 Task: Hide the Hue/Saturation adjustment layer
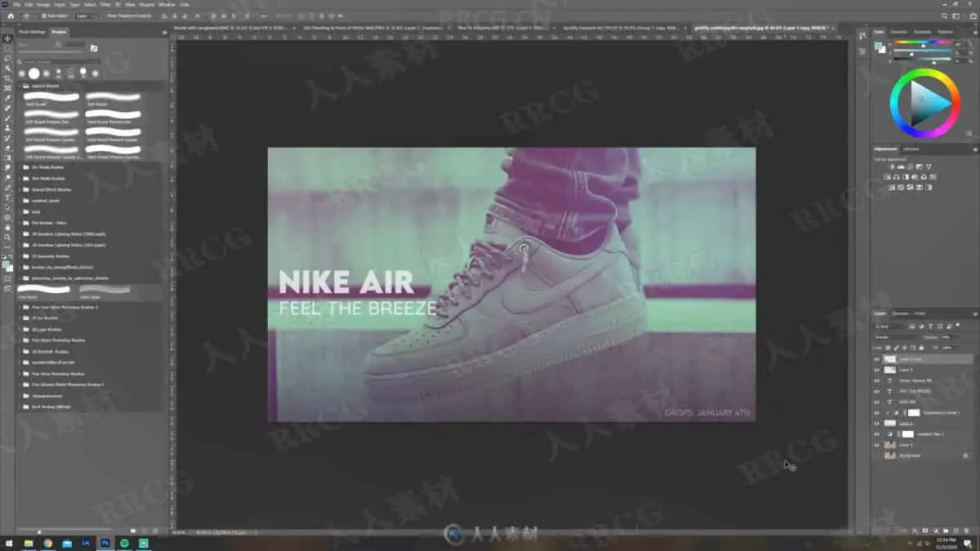point(876,413)
